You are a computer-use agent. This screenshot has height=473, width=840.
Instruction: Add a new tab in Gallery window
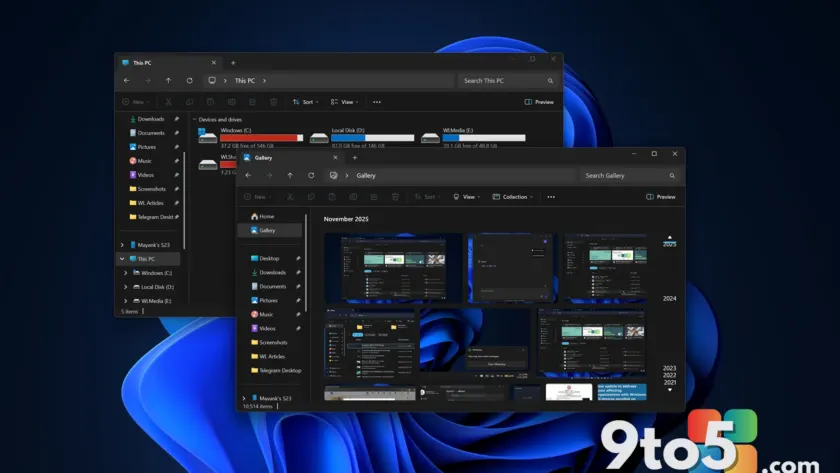355,157
